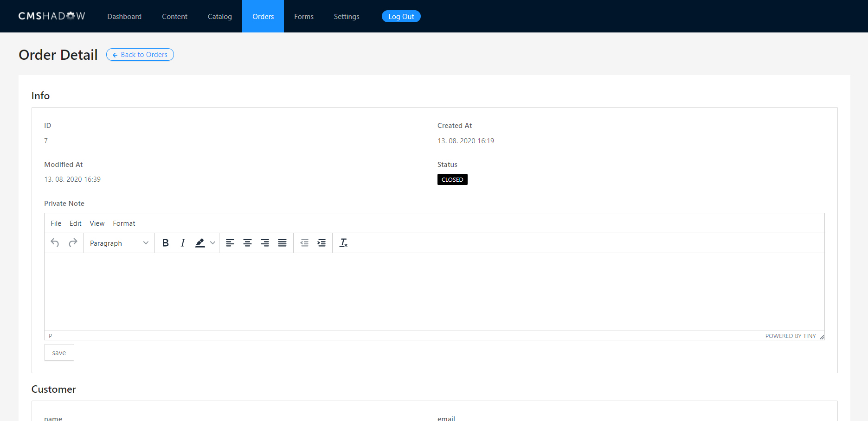Click the P element path in statusbar

pos(51,336)
